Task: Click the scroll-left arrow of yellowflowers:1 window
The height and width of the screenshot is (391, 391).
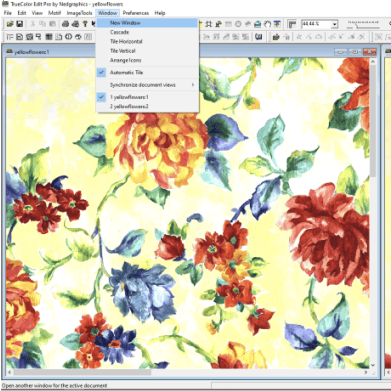Action: (9, 372)
